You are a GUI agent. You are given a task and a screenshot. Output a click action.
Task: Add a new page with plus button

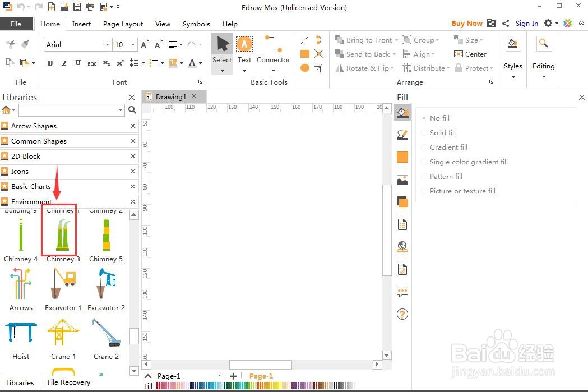pos(233,376)
